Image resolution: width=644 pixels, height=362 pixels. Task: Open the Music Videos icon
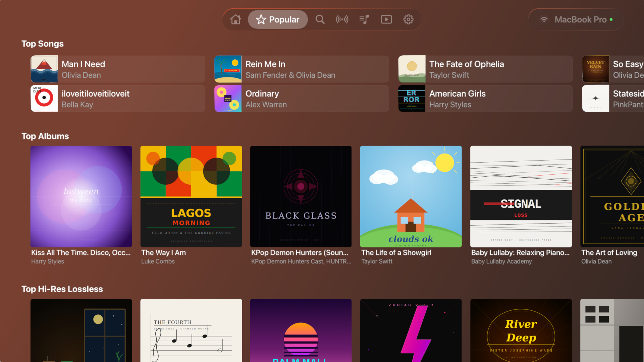tap(386, 19)
